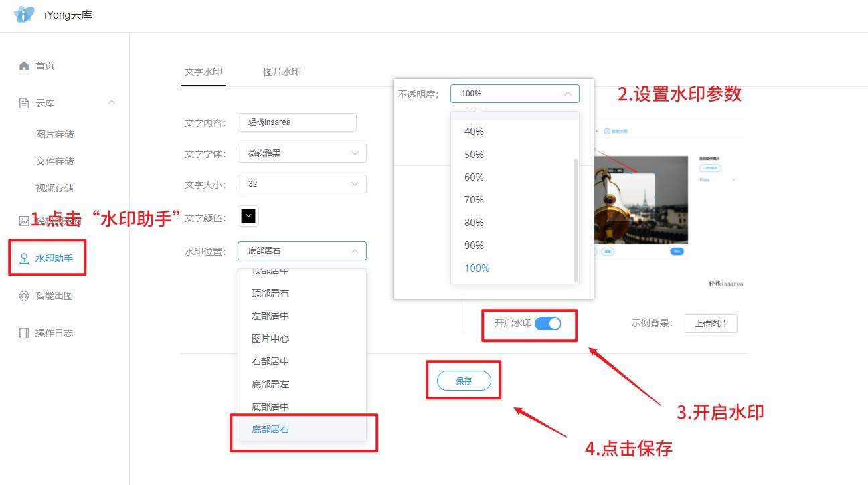The height and width of the screenshot is (485, 868).
Task: Choose 底部居右 position option
Action: pyautogui.click(x=302, y=429)
